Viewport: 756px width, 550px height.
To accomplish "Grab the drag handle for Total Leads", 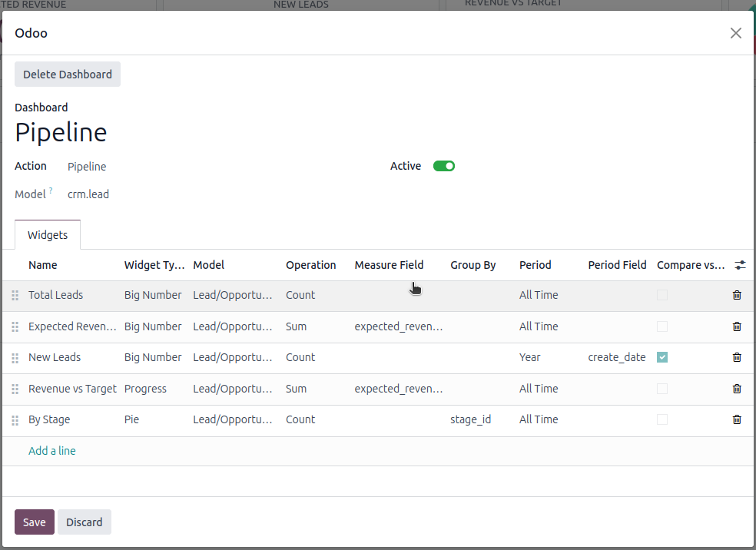I will 15,296.
